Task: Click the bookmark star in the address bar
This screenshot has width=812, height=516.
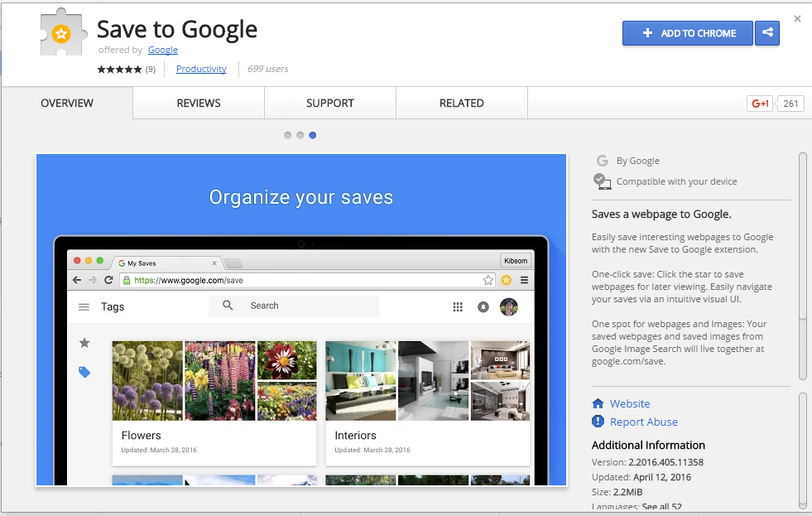Action: (488, 280)
